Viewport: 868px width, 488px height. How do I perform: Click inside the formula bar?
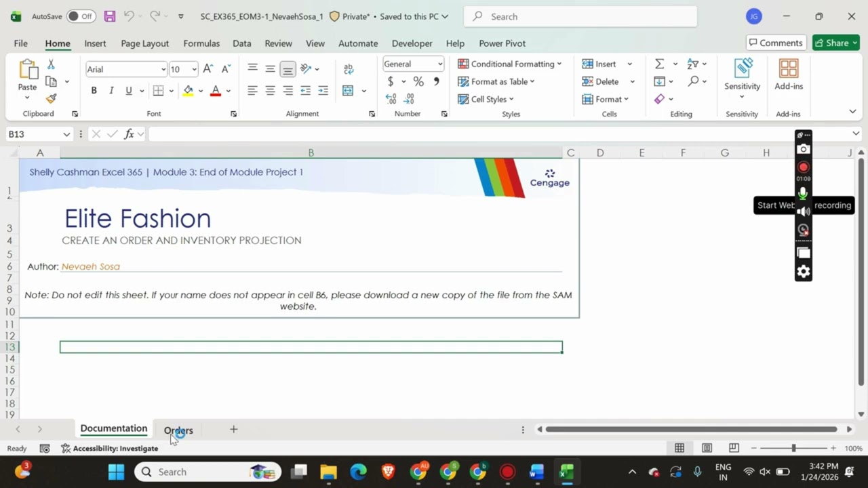(x=500, y=134)
